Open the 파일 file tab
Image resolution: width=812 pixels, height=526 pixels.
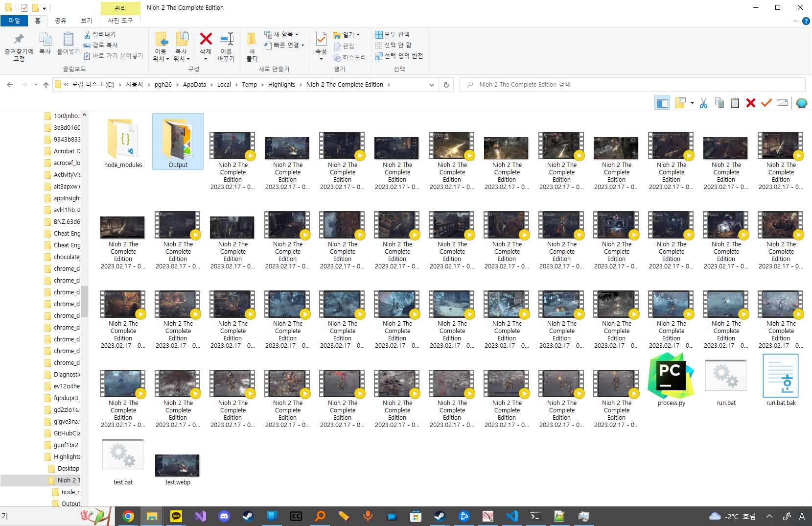[14, 21]
